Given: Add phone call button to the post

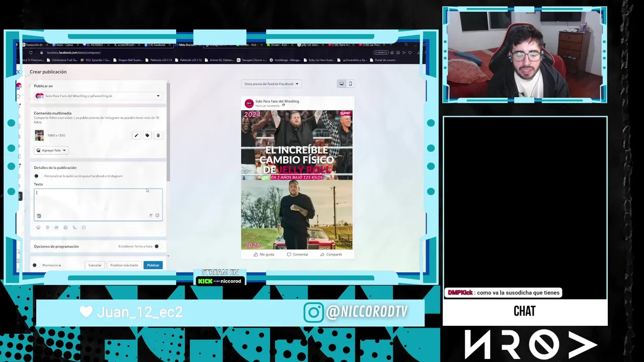Looking at the screenshot, I should 74,228.
